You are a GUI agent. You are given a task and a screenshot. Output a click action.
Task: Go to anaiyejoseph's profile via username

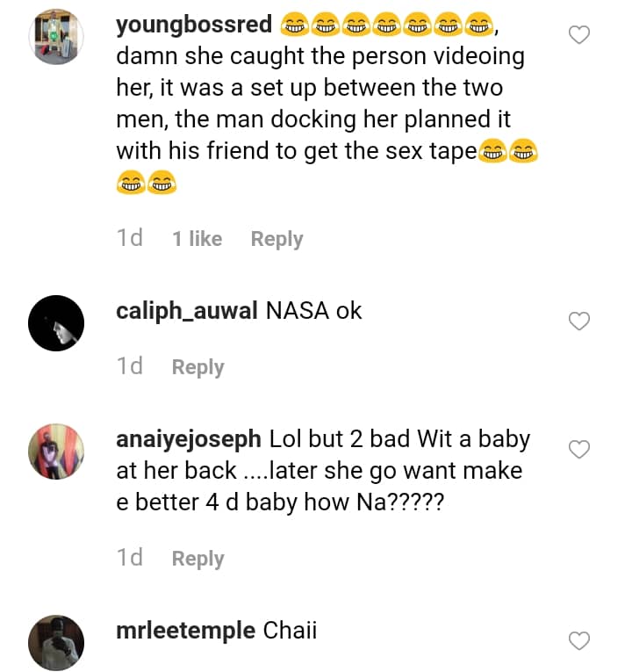click(189, 438)
